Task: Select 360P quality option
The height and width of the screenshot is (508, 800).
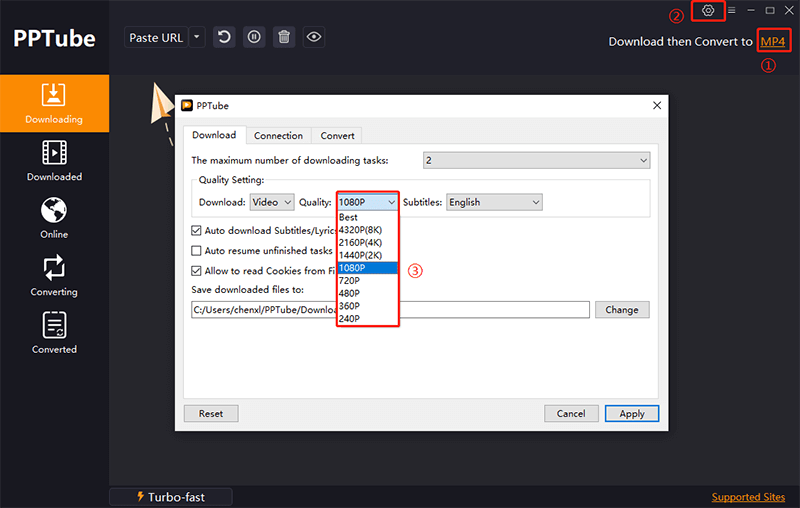Action: pyautogui.click(x=367, y=306)
